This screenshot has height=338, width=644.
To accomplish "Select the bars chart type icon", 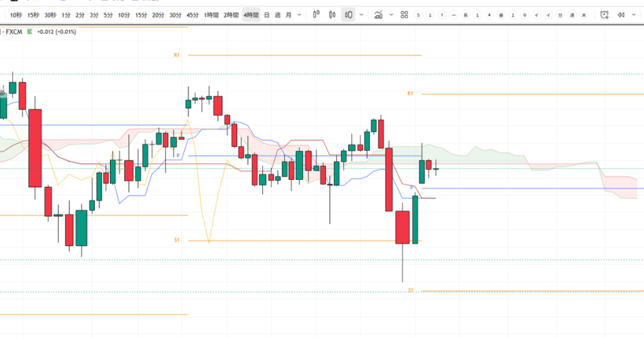I will (316, 14).
